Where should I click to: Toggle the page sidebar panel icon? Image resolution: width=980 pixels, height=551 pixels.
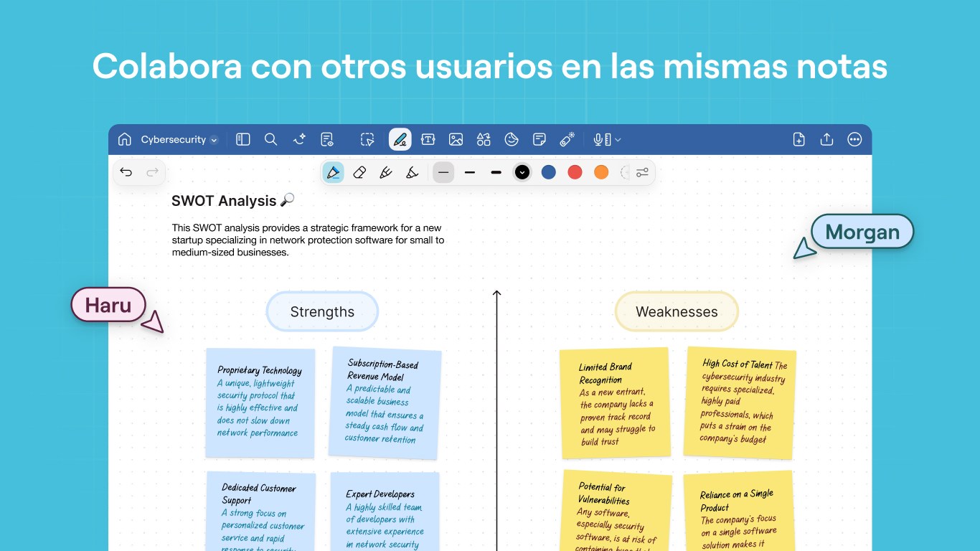point(243,139)
